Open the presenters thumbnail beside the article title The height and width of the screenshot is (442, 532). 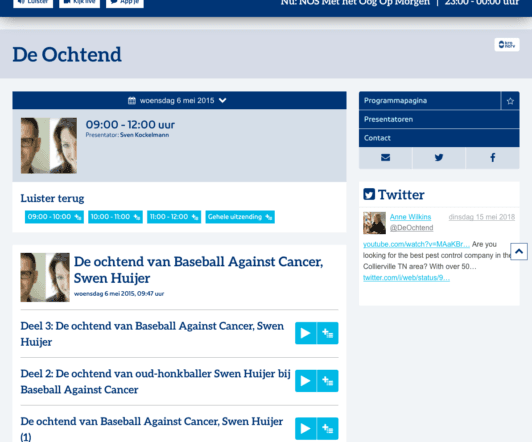click(45, 277)
